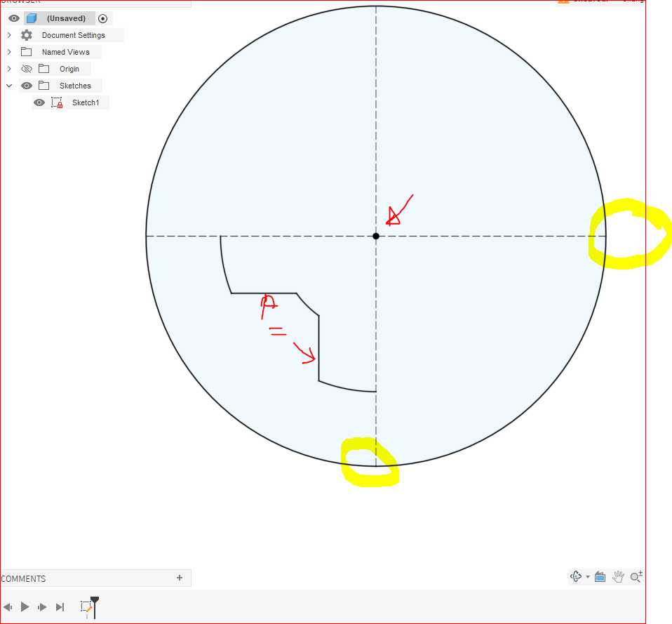672x624 pixels.
Task: Open the Orbit tool dropdown arrow
Action: pos(587,576)
